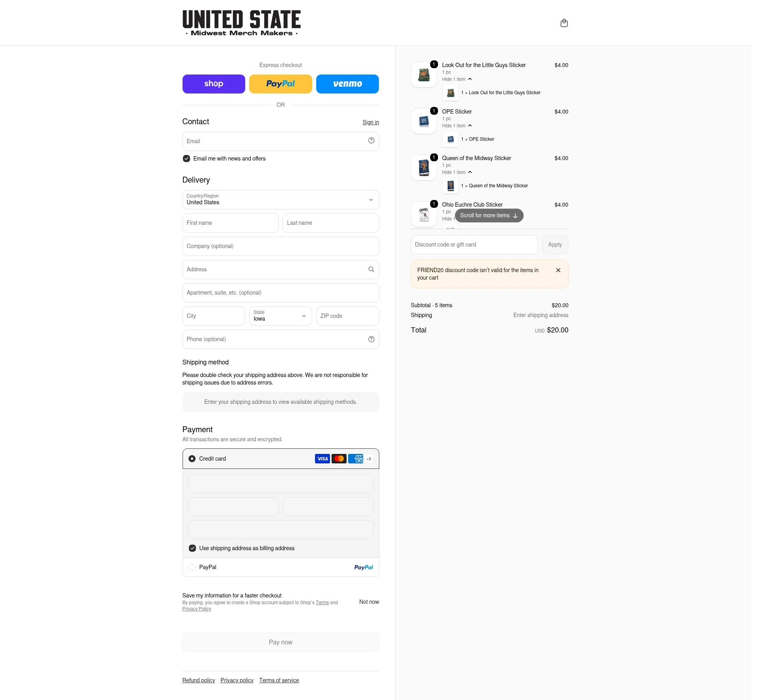
Task: Click the Visa card icon
Action: [322, 459]
